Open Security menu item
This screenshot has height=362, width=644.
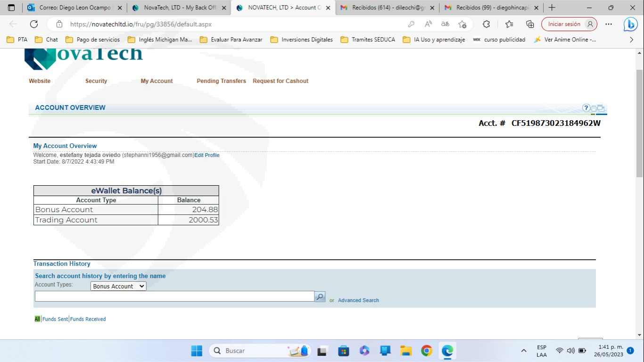point(96,81)
